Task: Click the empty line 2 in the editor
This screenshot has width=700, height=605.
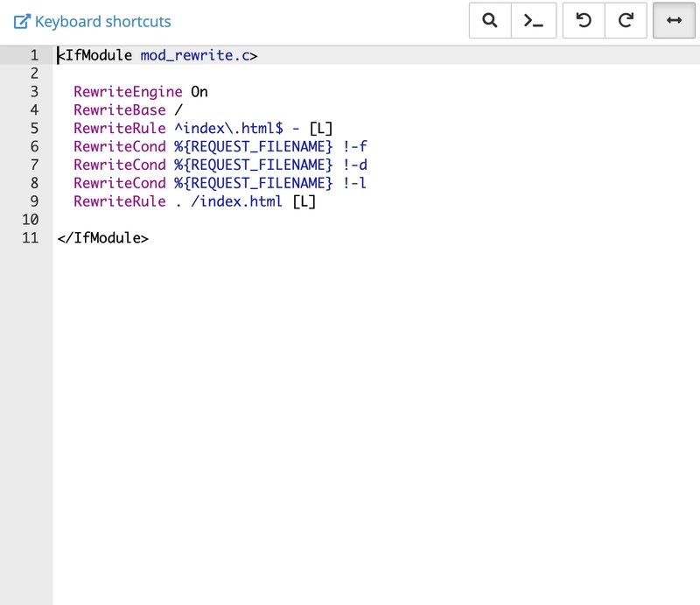Action: (376, 74)
